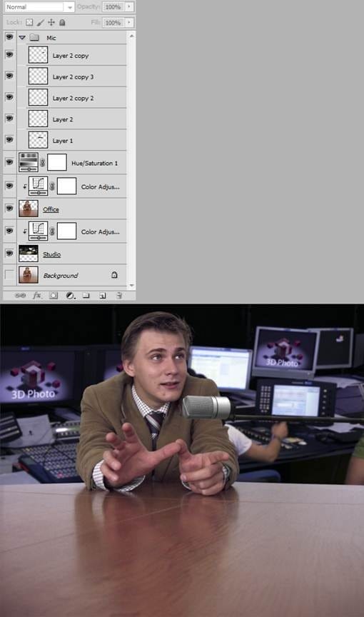
Task: Hide the Hue/Saturation 1 layer
Action: pos(9,161)
